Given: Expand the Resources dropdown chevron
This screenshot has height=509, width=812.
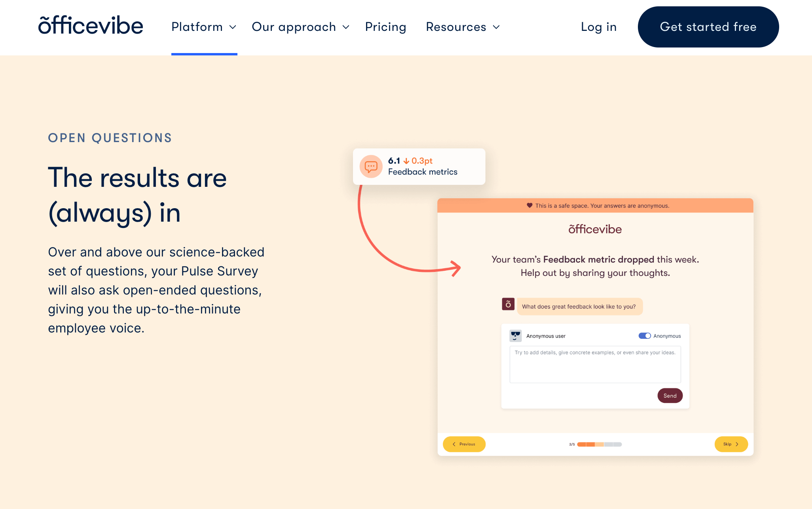Looking at the screenshot, I should coord(496,27).
